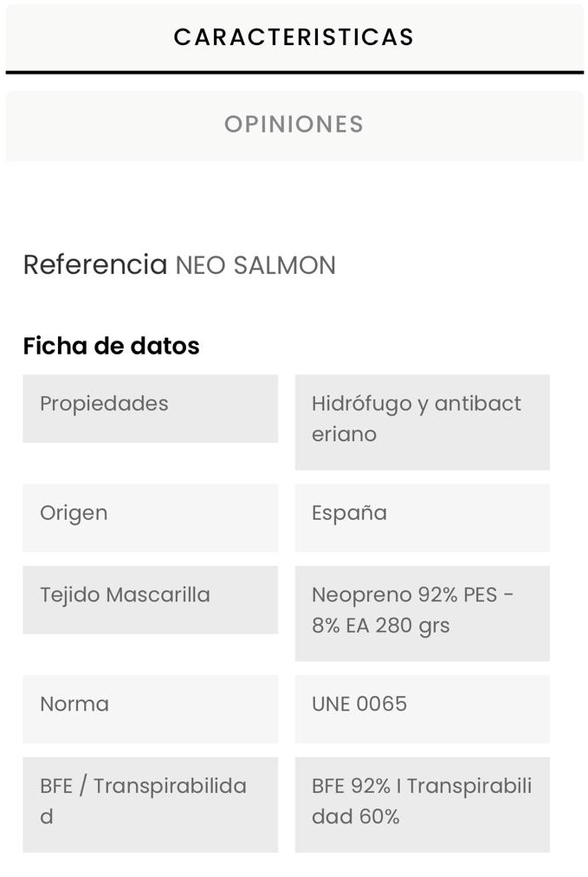Click the BFE 92% Transpirabilidad 60% value cell

(422, 804)
